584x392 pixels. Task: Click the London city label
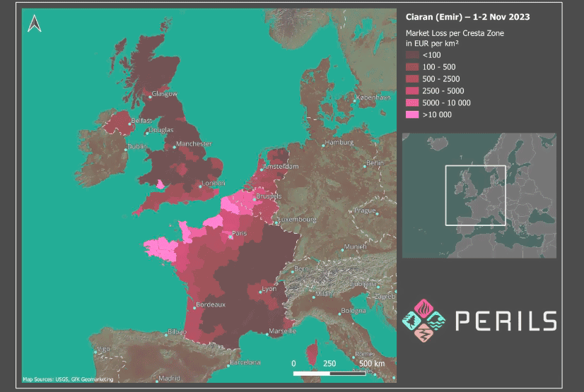[x=213, y=184]
